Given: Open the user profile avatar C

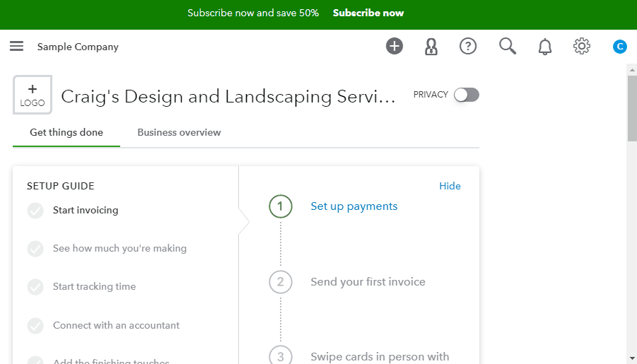Looking at the screenshot, I should click(619, 47).
